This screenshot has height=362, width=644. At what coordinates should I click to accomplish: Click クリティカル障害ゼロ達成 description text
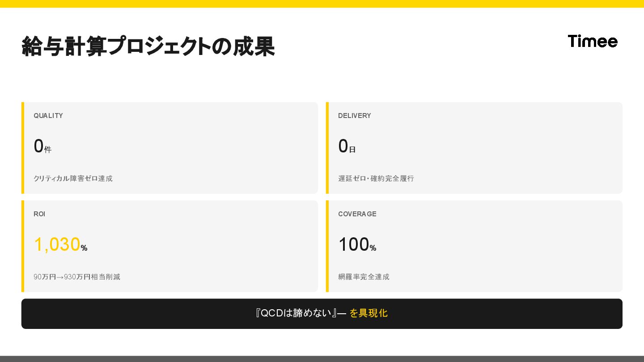coord(73,178)
